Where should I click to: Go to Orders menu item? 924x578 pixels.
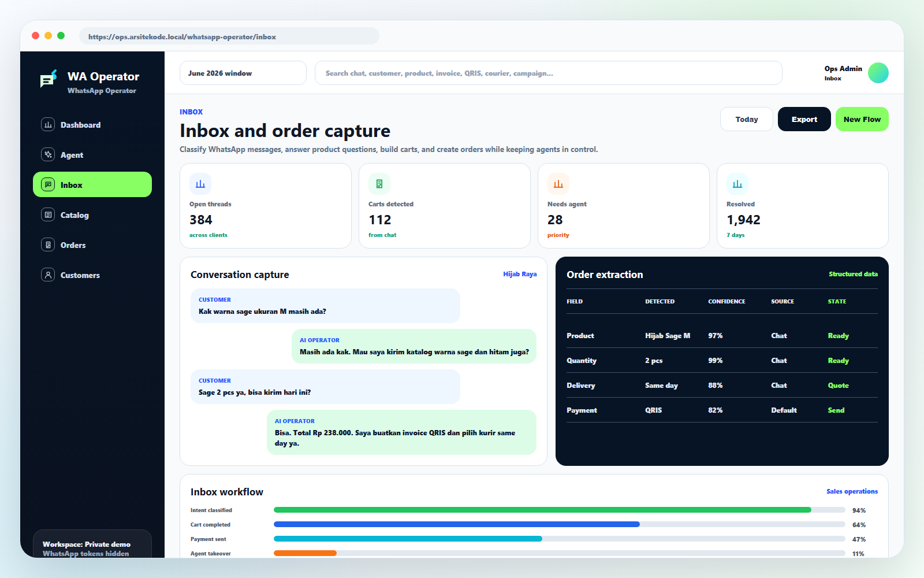click(x=92, y=244)
